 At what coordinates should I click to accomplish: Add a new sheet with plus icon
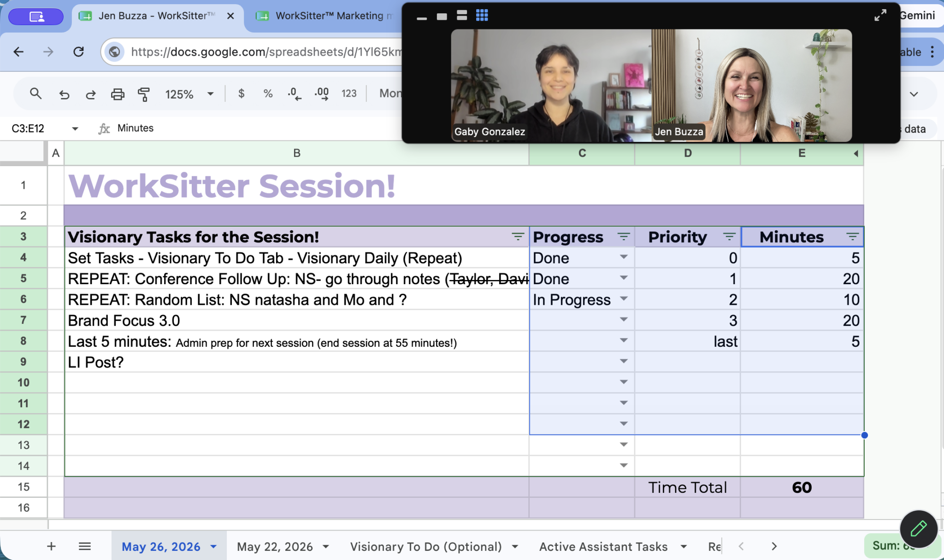[51, 546]
